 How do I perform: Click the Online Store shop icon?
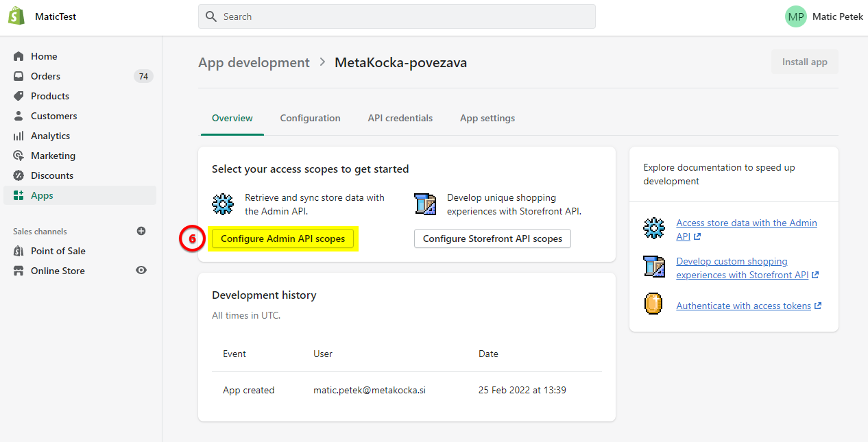pyautogui.click(x=19, y=271)
